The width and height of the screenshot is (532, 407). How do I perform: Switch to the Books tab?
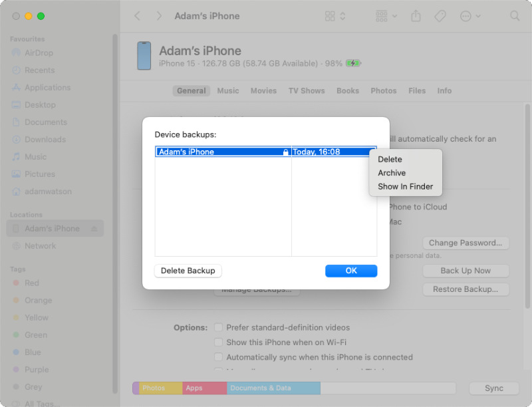click(x=348, y=90)
